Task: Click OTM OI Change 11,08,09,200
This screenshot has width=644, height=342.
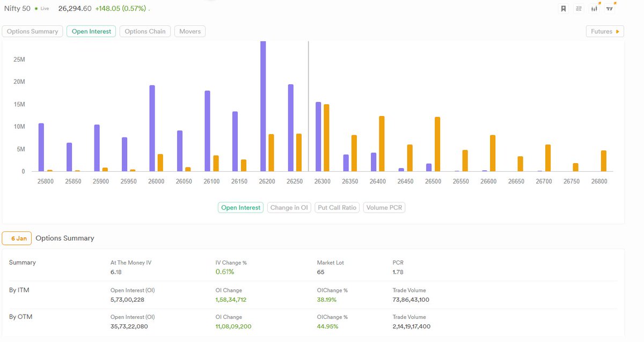Action: click(233, 326)
